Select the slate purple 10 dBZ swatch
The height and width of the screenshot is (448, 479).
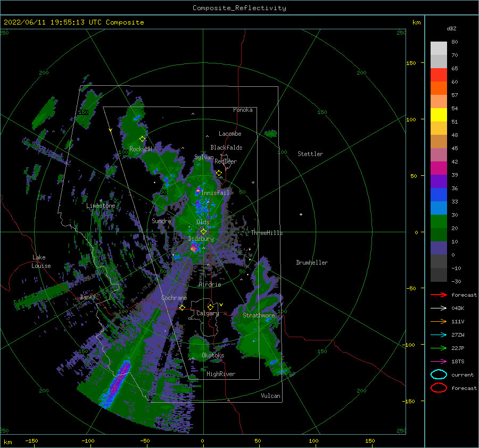click(x=439, y=248)
